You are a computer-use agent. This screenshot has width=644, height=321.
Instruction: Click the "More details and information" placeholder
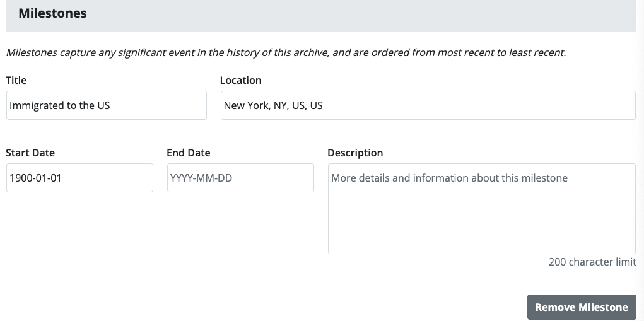coord(449,178)
